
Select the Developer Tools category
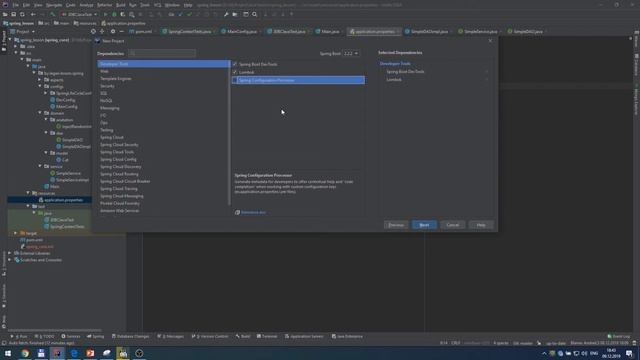pyautogui.click(x=163, y=64)
